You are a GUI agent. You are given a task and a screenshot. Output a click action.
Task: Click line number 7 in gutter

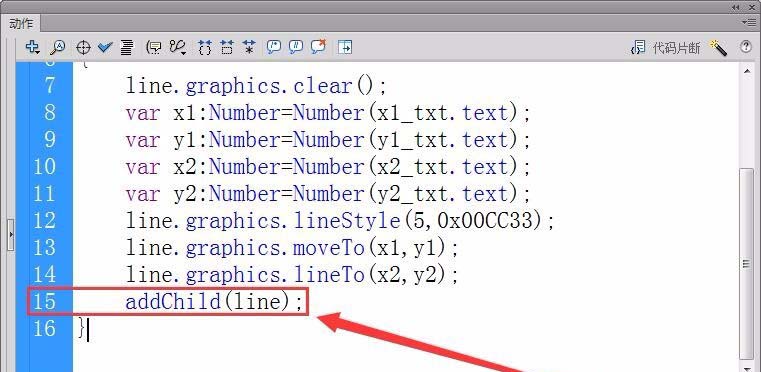tap(50, 86)
